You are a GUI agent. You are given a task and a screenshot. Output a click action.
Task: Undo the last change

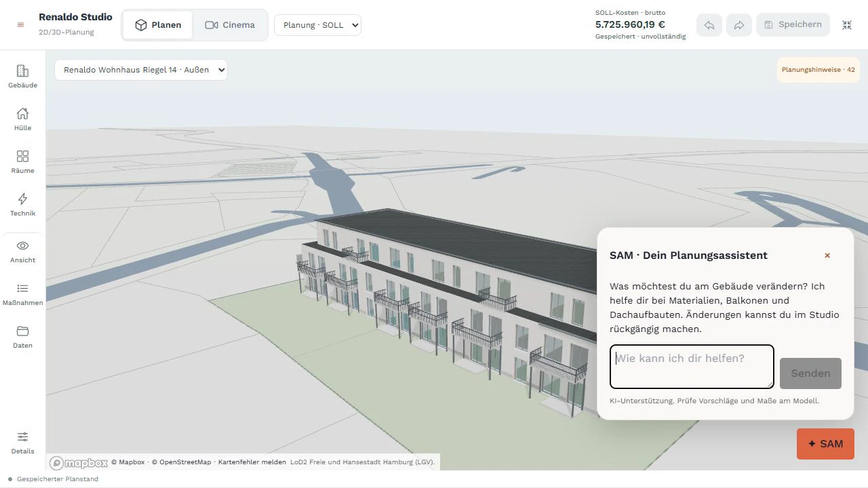point(709,25)
